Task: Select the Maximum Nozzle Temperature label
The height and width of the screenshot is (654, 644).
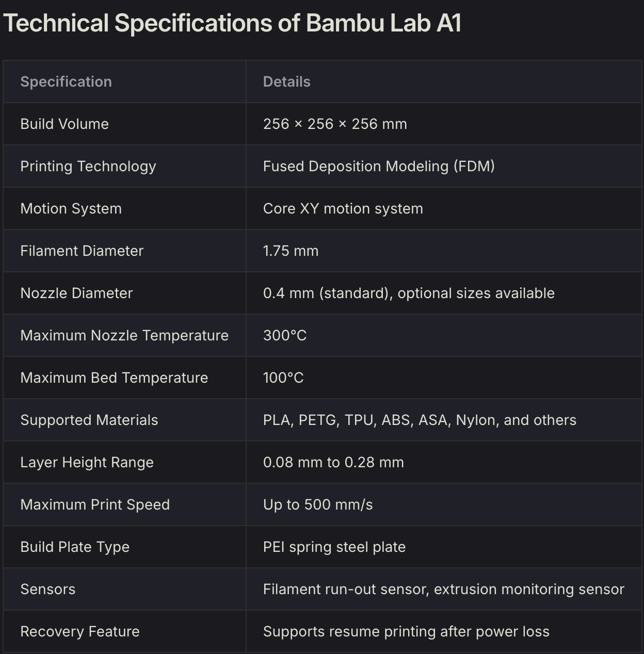Action: click(x=124, y=335)
